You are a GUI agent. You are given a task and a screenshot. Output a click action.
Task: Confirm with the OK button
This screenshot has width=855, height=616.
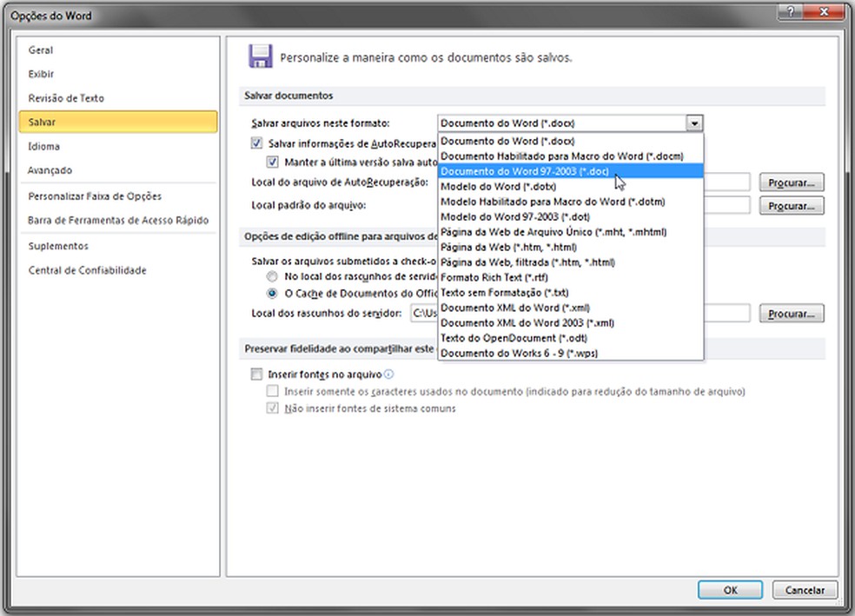coord(730,590)
